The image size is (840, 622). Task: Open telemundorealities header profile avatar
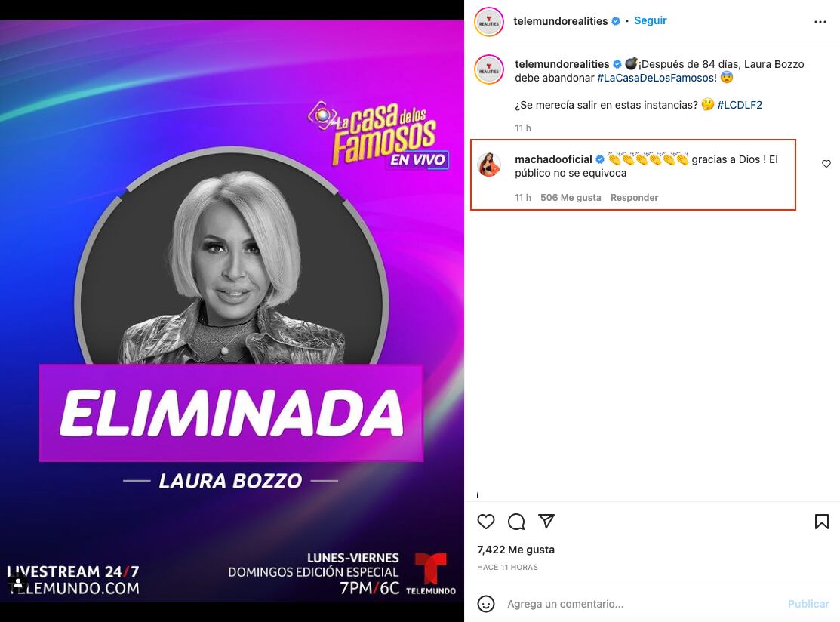tap(488, 22)
